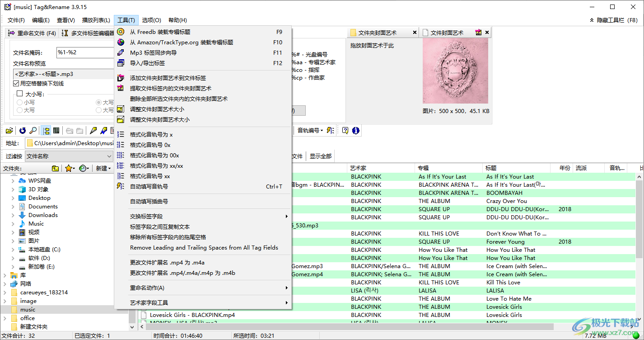Click the yellow pen edit tag icon
This screenshot has height=340, width=644.
(x=93, y=131)
